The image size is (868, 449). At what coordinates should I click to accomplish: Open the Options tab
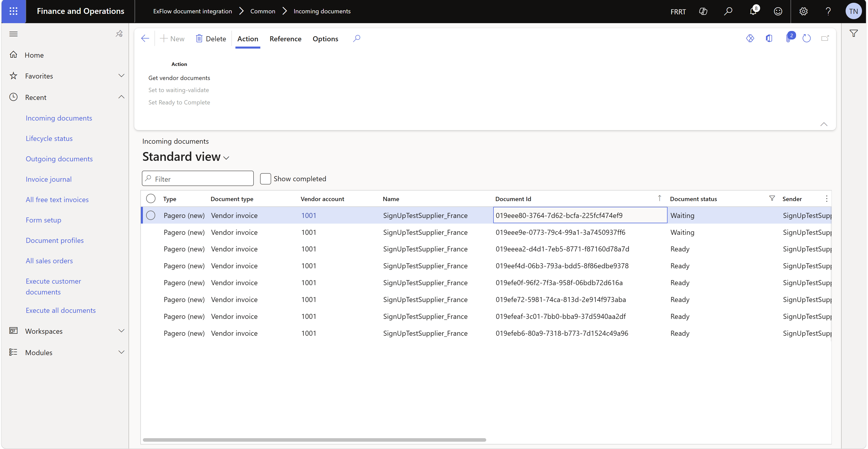tap(325, 39)
